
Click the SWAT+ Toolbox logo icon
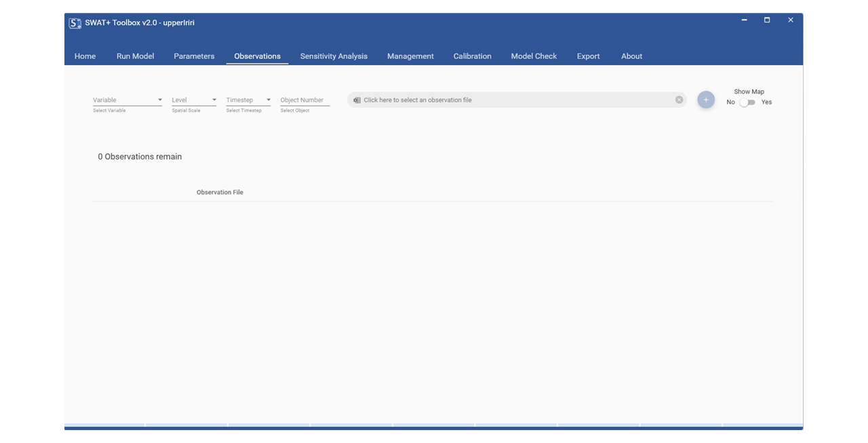coord(75,23)
